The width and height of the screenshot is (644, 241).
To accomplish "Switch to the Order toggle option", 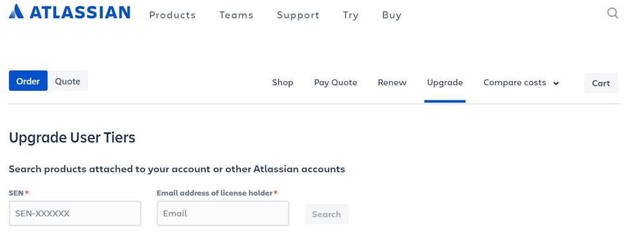I will point(28,81).
